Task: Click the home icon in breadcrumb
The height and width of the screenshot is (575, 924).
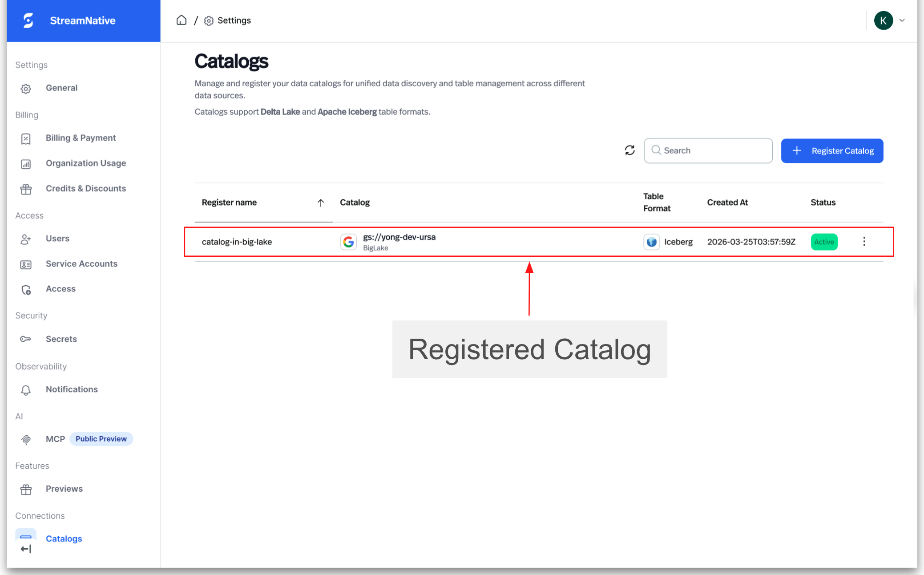Action: [x=181, y=20]
